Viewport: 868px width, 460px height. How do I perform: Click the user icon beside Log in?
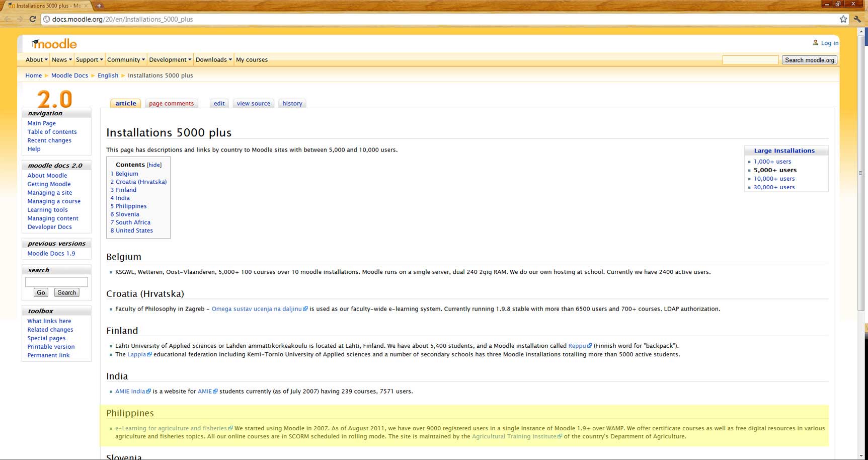[816, 43]
